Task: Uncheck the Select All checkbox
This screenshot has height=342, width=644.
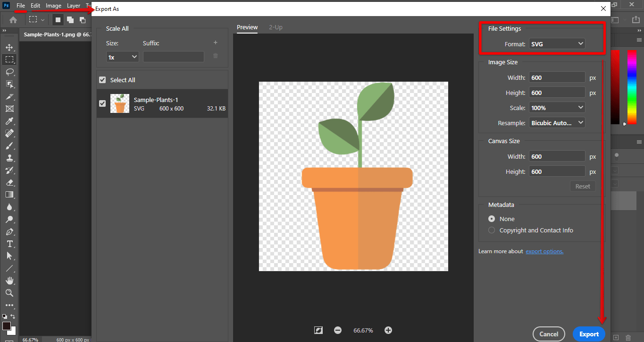Action: 102,79
